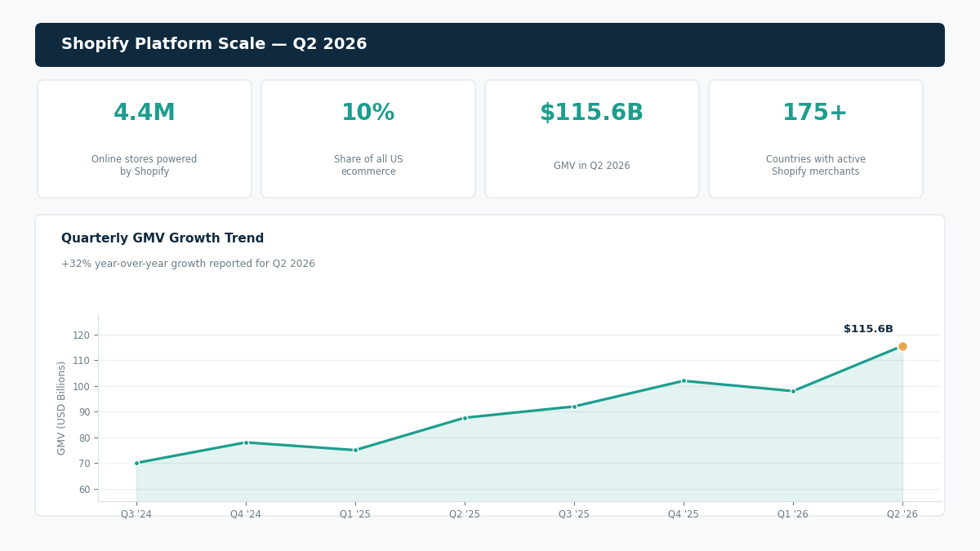Screen dimensions: 980x551
Task: Click the Q1 '25 x-axis label
Action: (355, 514)
